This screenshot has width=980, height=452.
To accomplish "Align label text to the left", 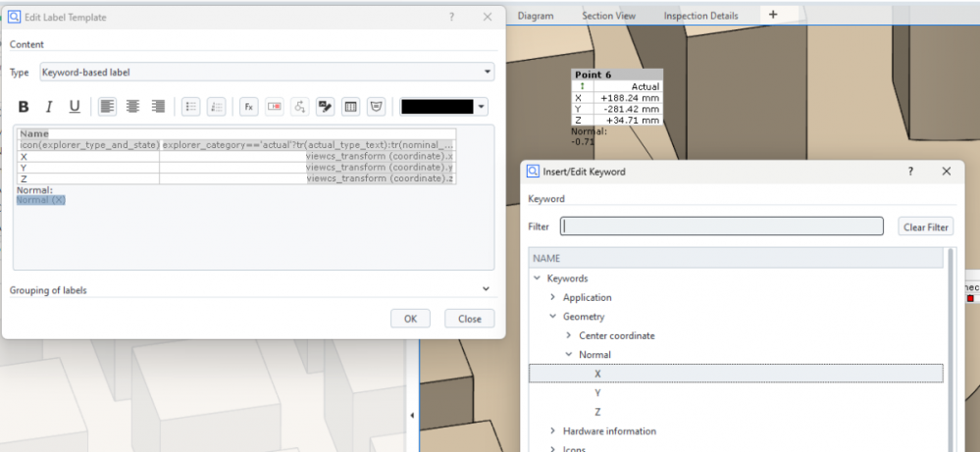I will 108,107.
